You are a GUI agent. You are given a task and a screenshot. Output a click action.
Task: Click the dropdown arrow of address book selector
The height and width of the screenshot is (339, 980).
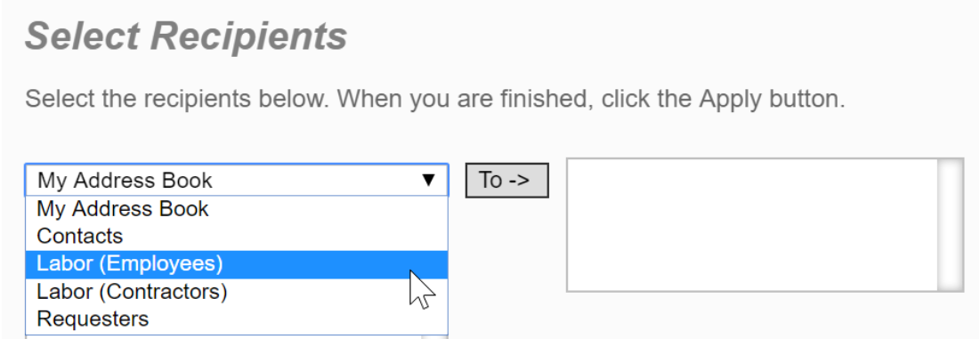point(428,181)
